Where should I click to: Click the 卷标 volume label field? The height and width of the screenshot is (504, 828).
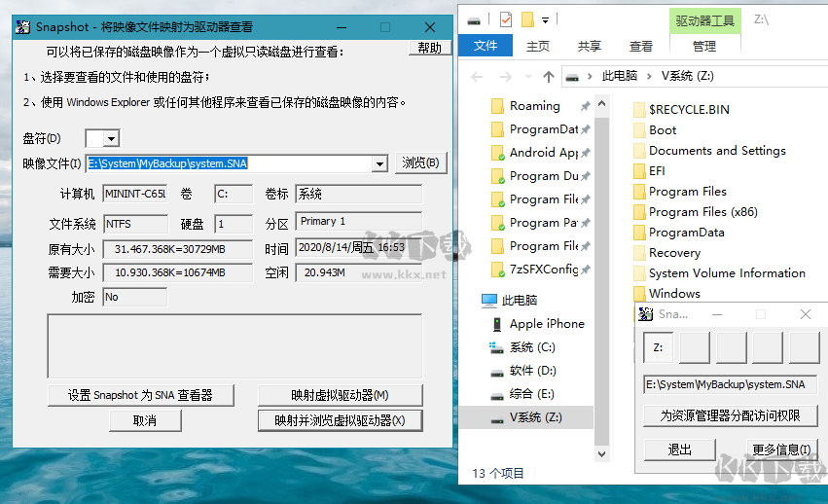[x=359, y=194]
